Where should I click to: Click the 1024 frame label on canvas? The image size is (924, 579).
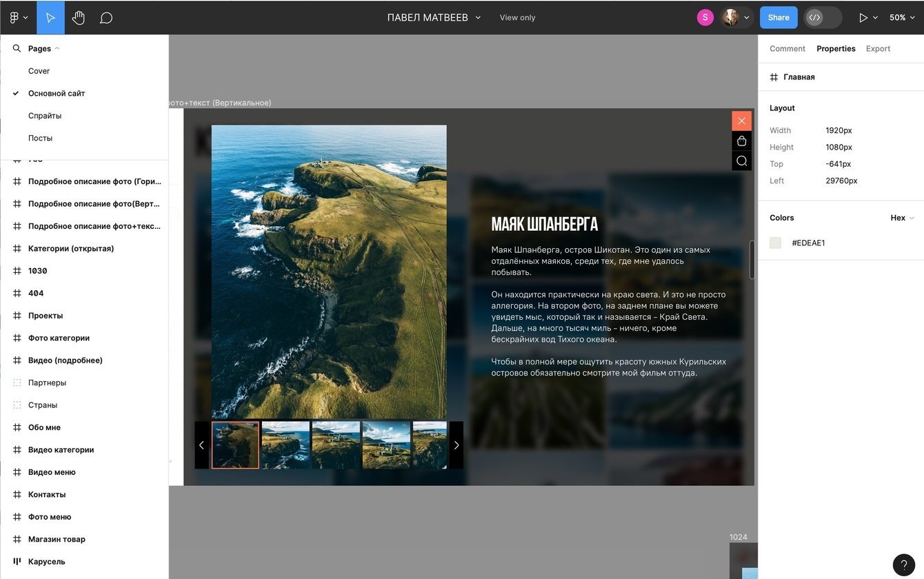[739, 537]
